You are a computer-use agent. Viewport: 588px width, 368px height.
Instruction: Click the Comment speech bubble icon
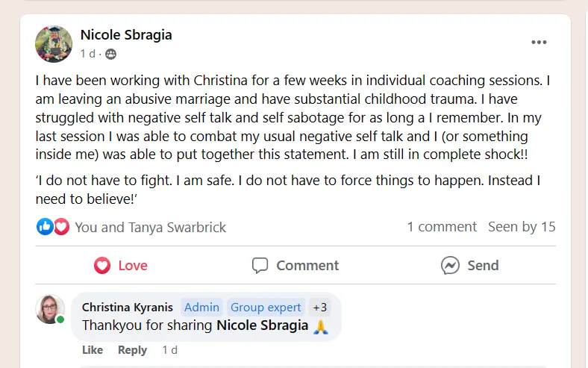[260, 265]
